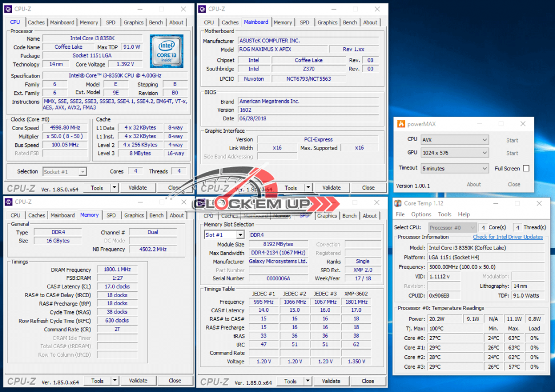
Task: Open the Socket #1 selection dropdown
Action: 64,172
